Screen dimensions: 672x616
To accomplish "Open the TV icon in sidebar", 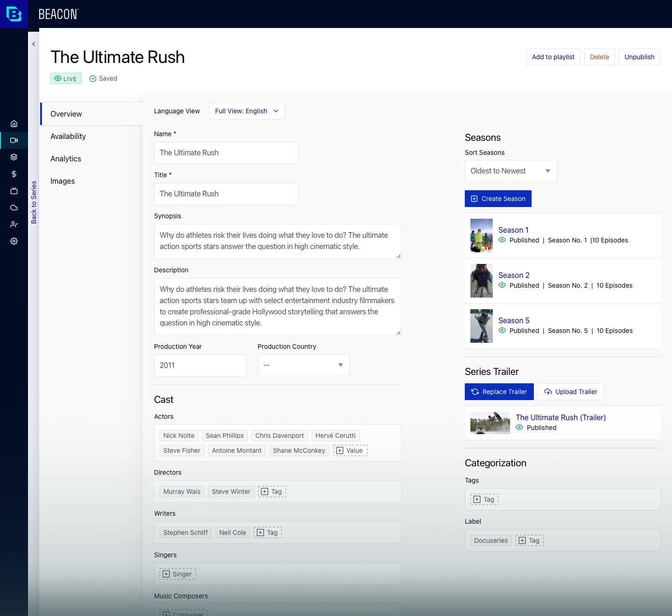I will click(14, 191).
